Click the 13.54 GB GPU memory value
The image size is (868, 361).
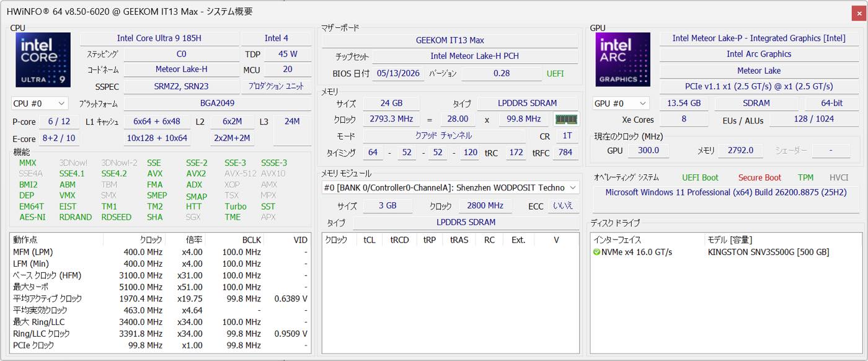(684, 103)
